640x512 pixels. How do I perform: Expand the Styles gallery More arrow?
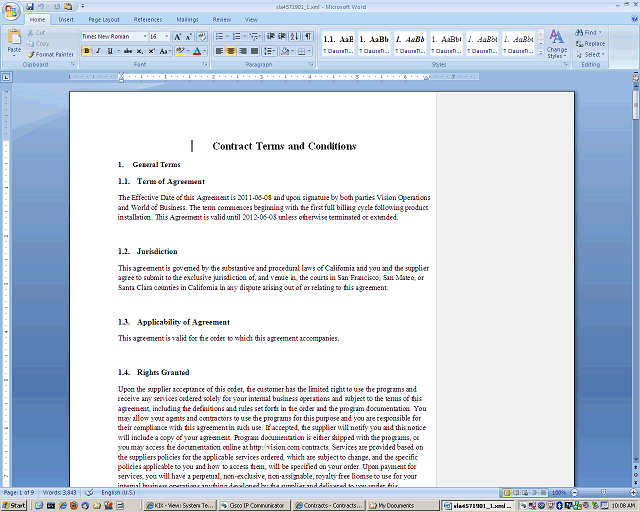tap(541, 52)
